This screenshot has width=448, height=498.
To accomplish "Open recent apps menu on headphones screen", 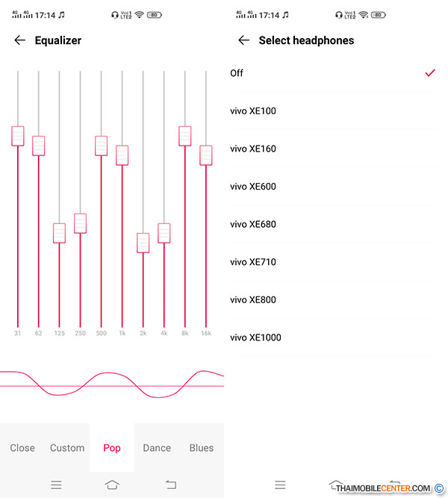I will tap(280, 485).
